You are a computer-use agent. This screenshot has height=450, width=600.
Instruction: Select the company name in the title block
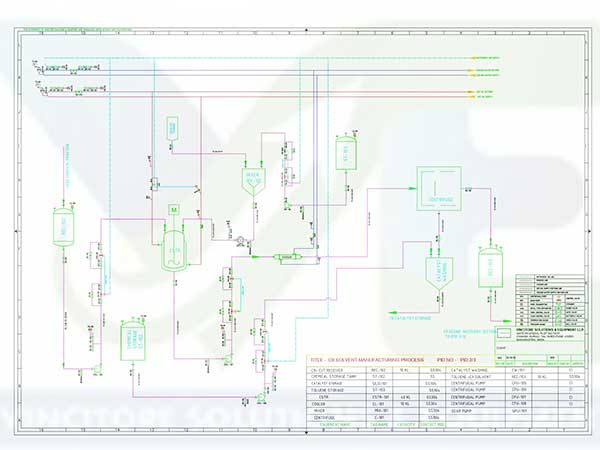coord(549,329)
